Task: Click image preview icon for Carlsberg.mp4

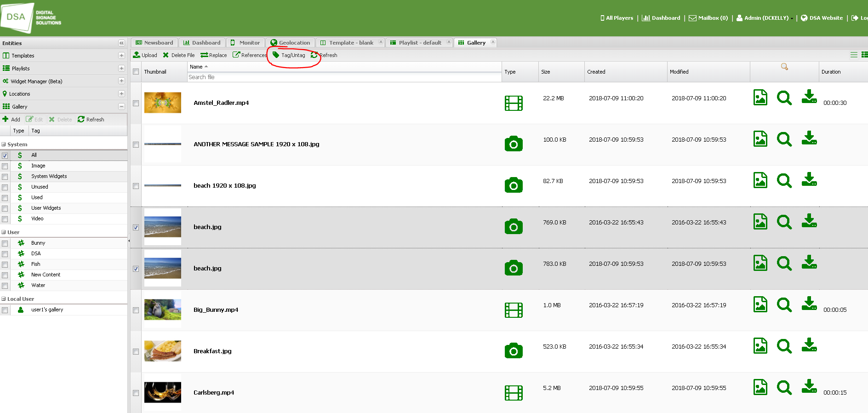Action: point(760,387)
